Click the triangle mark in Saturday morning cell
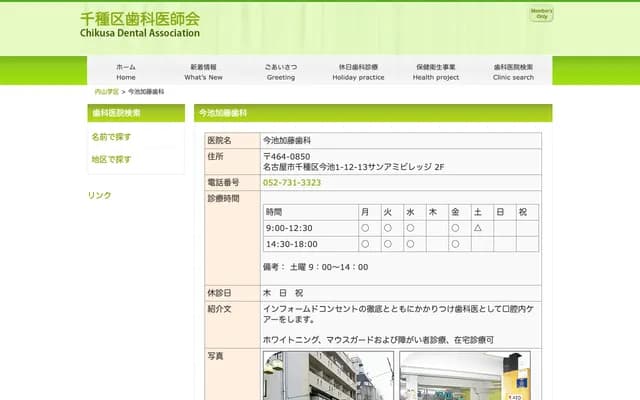This screenshot has height=400, width=640. point(478,228)
